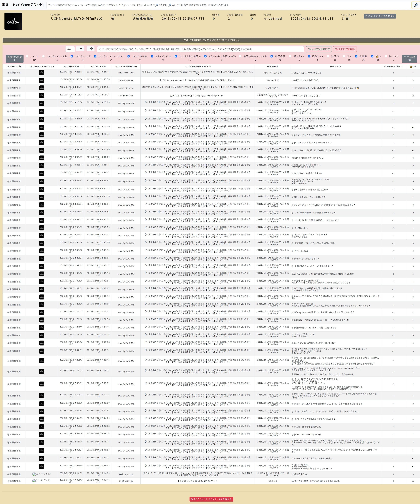Click the コメントをフィルタリング button
This screenshot has height=504, width=420.
click(x=319, y=49)
